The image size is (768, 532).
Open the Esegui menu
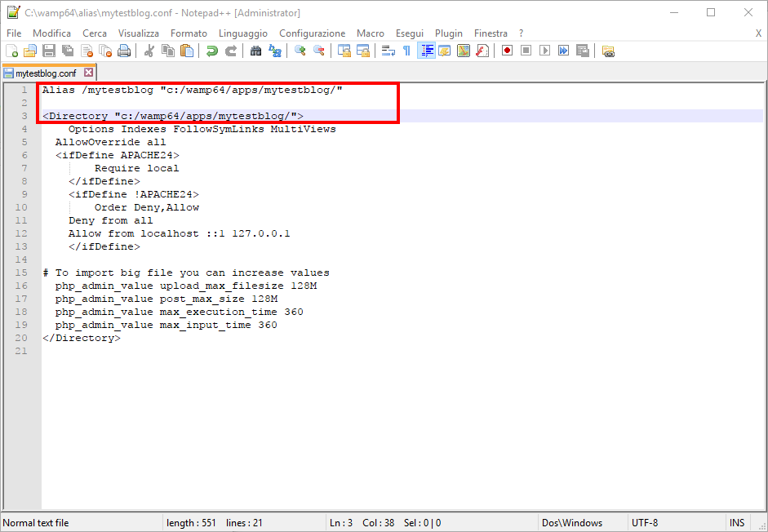coord(410,33)
